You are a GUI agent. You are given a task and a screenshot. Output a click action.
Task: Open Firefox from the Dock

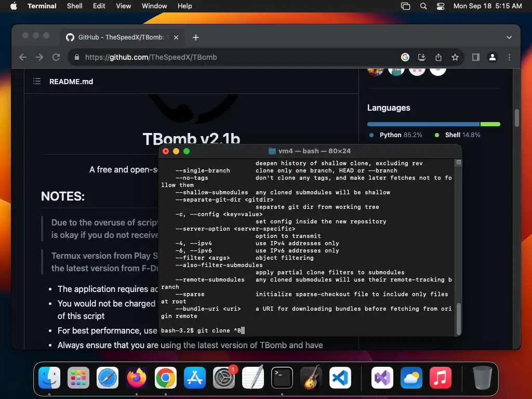(137, 378)
